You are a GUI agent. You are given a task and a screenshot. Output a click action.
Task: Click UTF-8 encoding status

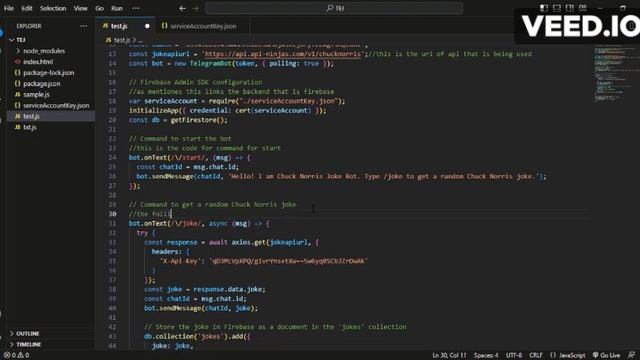pyautogui.click(x=514, y=356)
